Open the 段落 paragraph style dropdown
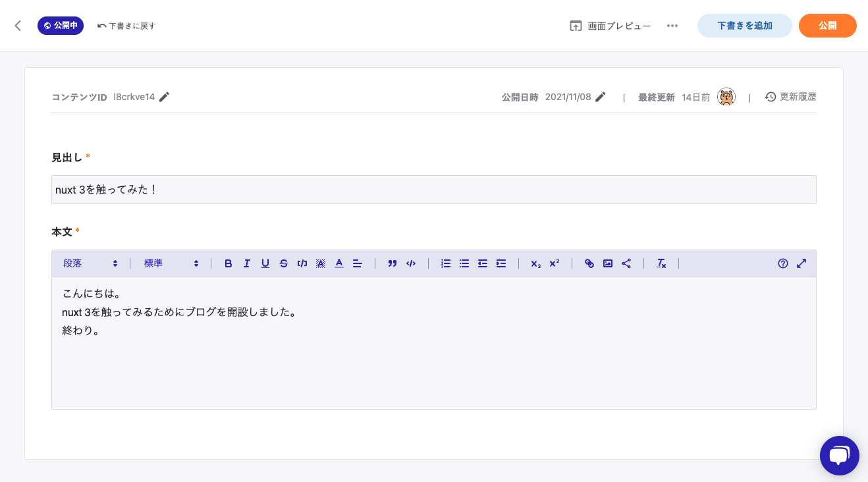The width and height of the screenshot is (868, 482). [x=90, y=263]
